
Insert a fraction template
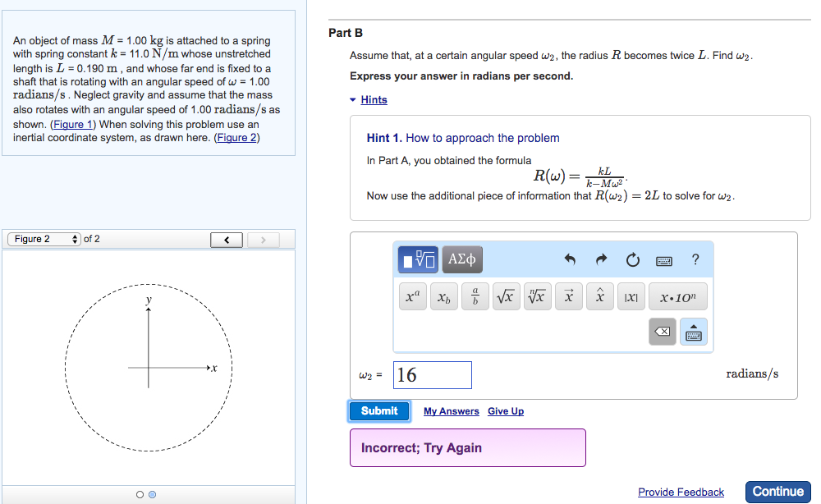click(475, 296)
